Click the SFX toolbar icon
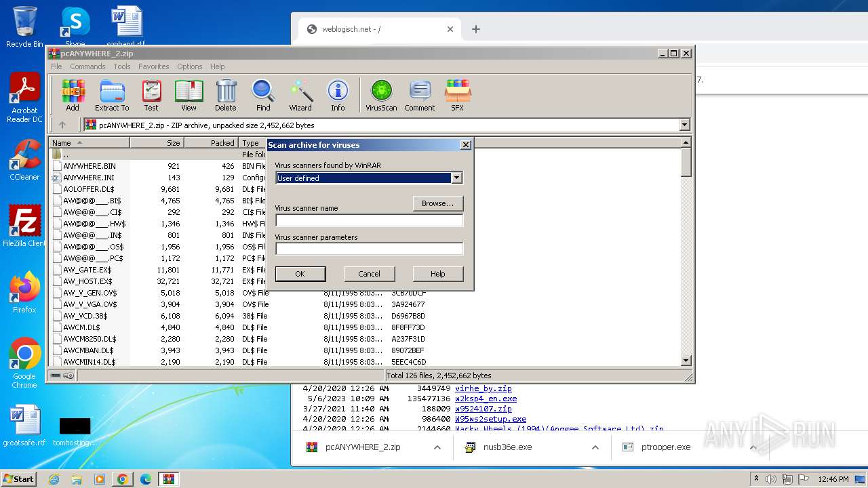868x488 pixels. [458, 96]
